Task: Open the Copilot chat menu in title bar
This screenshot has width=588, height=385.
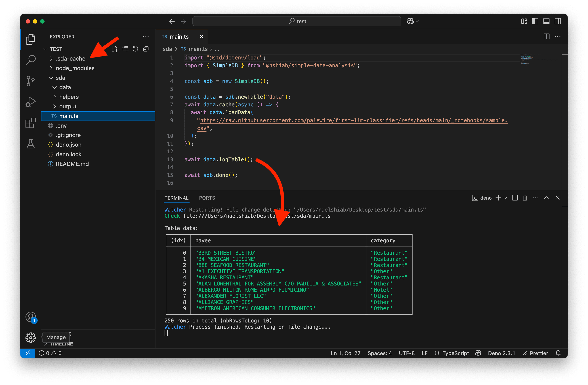Action: (x=413, y=21)
